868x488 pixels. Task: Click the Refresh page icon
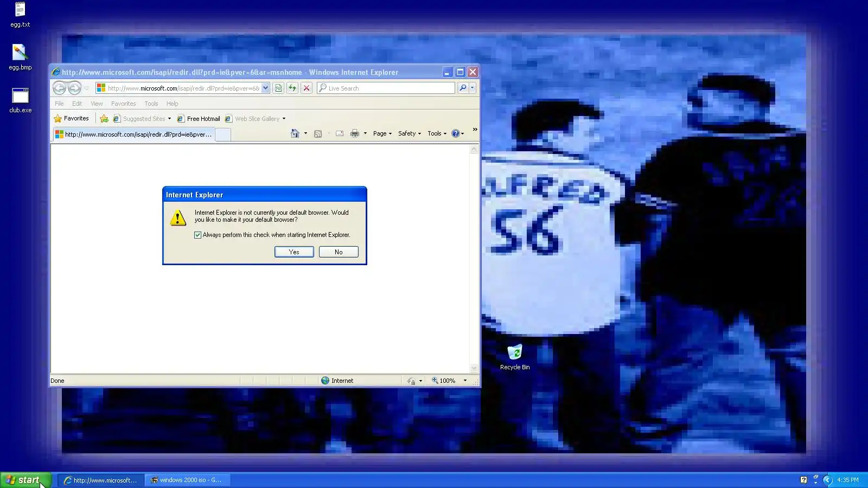click(292, 88)
